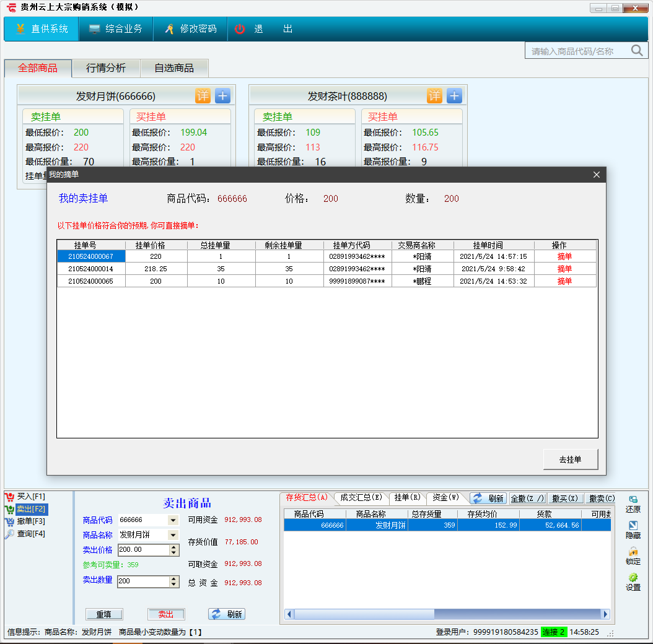Expand the 商品代码 dropdown

pos(173,520)
